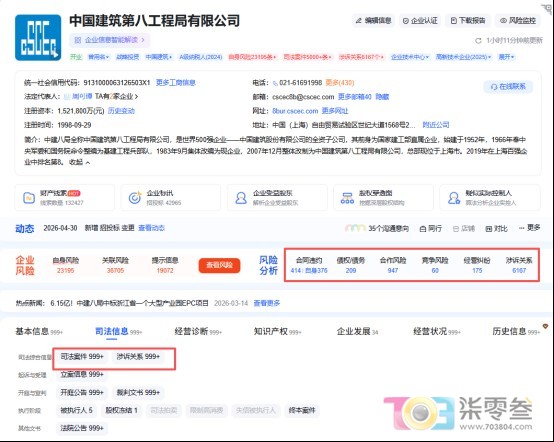Expand the 展开 tag dropdown
Image resolution: width=554 pixels, height=442 pixels.
pyautogui.click(x=506, y=57)
